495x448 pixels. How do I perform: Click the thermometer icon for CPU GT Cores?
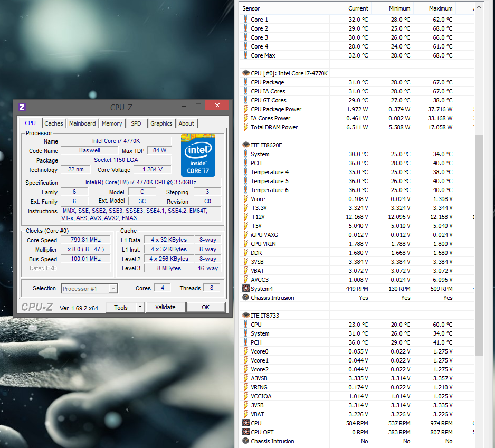coord(245,100)
